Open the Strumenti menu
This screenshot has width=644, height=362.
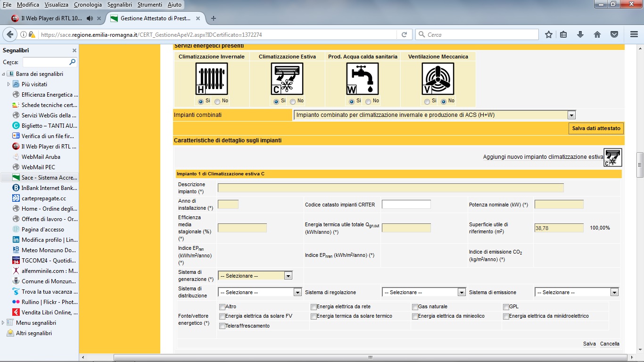(150, 5)
